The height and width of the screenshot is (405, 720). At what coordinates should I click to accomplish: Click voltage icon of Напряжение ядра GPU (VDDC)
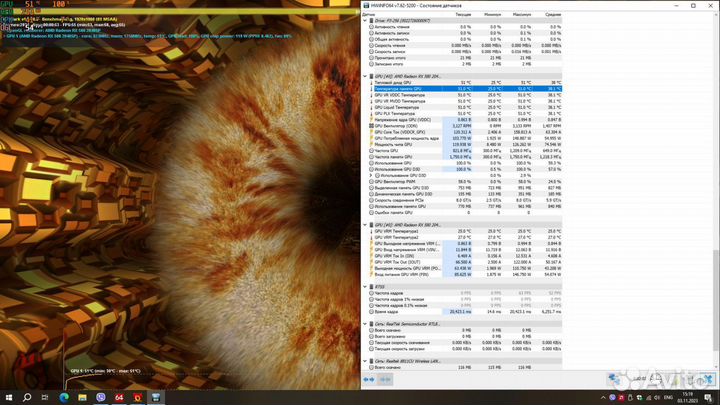pyautogui.click(x=371, y=120)
